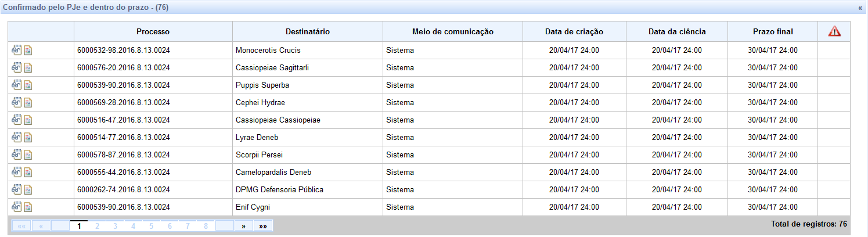868x237 pixels.
Task: Open the document icon for Cephei Hydrae row
Action: 28,103
